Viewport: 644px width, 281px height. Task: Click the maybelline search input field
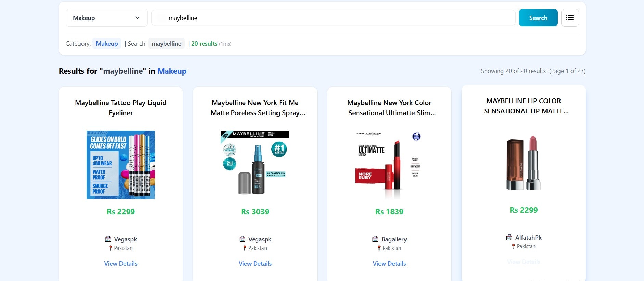pyautogui.click(x=333, y=18)
